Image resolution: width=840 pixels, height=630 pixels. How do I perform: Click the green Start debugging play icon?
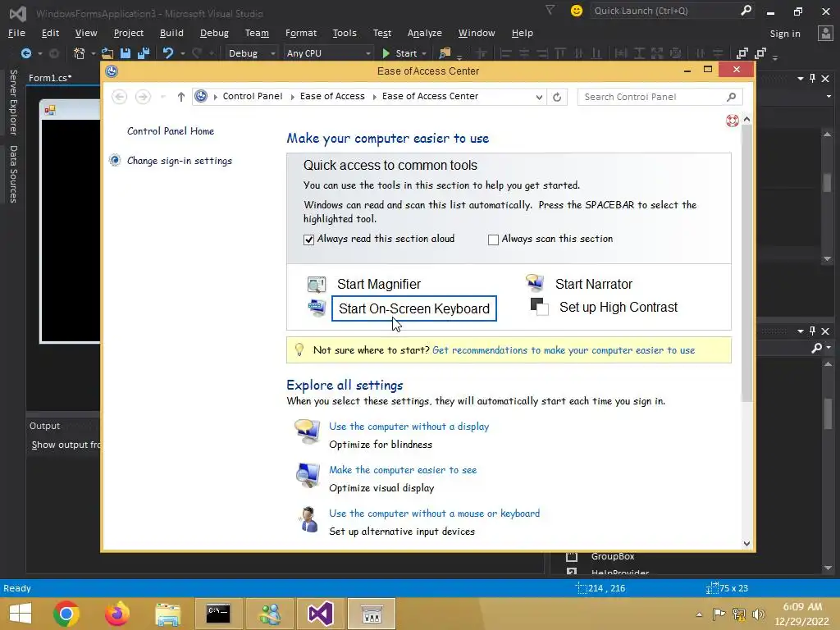386,53
